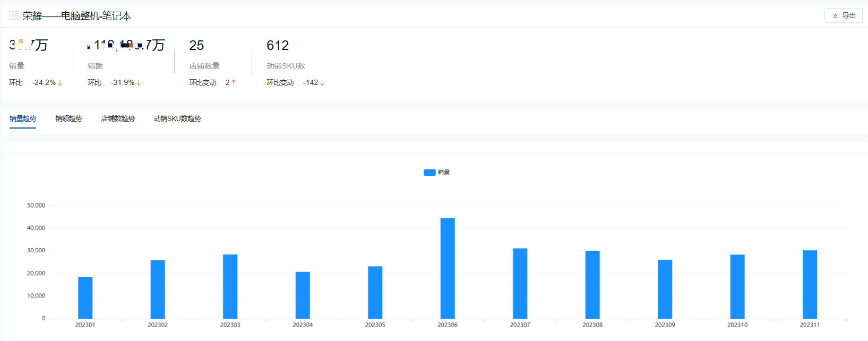
Task: Click the 202304 sales bar
Action: pyautogui.click(x=303, y=295)
